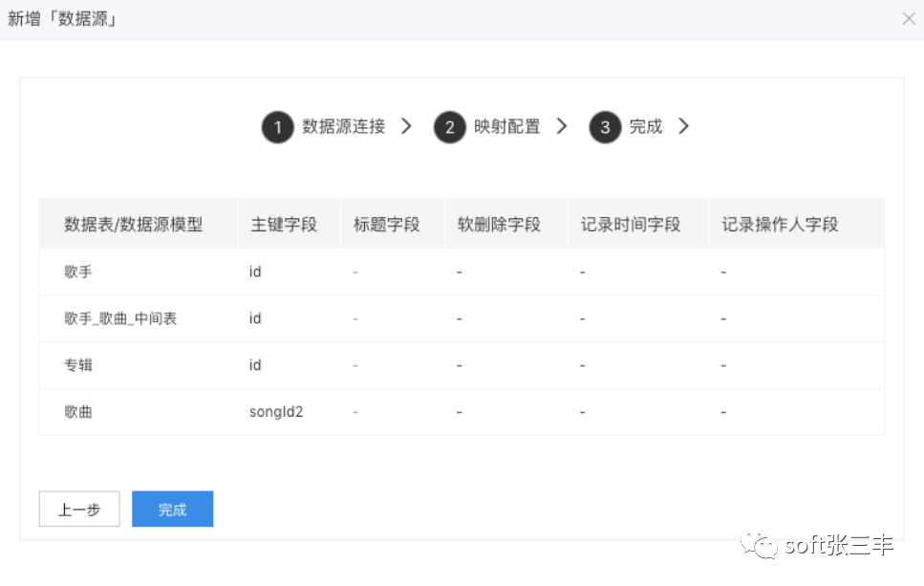This screenshot has height=586, width=924.
Task: Select the 完成 step label
Action: click(645, 126)
